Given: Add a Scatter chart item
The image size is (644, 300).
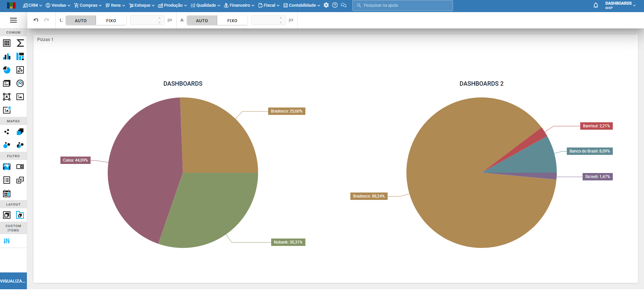Looking at the screenshot, I should tap(20, 70).
